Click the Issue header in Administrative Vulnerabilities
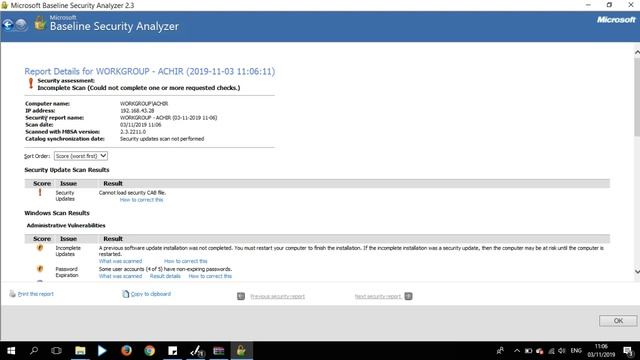 pos(69,238)
